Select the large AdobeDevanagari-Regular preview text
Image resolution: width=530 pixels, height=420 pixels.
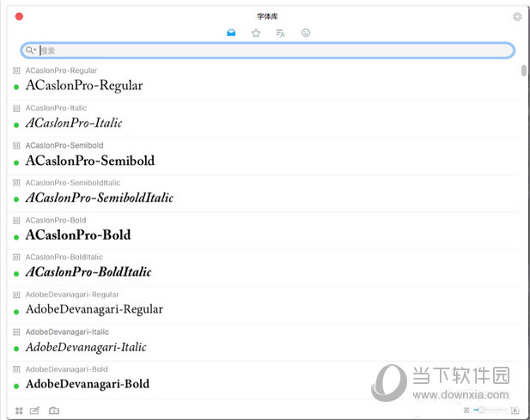(x=94, y=309)
